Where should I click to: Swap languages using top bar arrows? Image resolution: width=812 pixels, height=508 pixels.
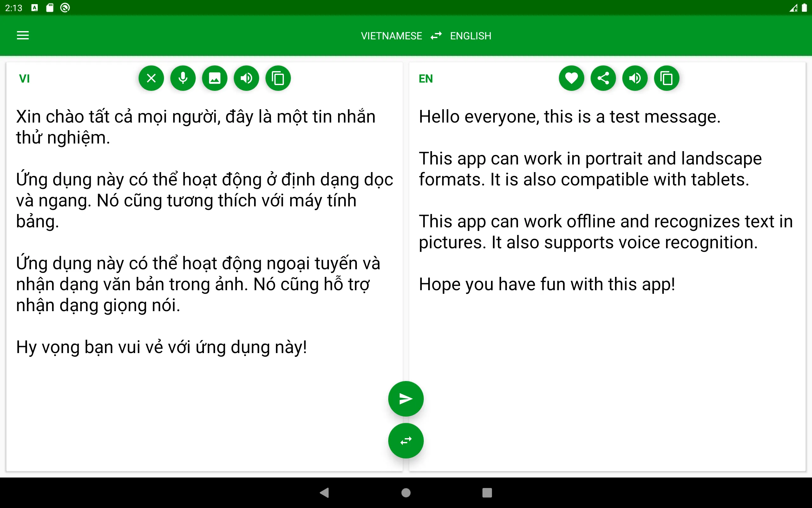(436, 36)
